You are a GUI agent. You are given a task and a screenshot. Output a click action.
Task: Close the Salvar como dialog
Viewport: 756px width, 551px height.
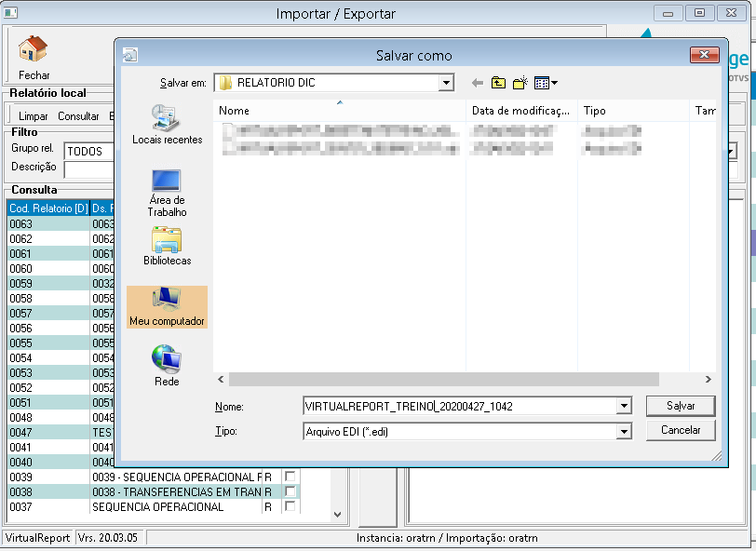click(x=705, y=55)
